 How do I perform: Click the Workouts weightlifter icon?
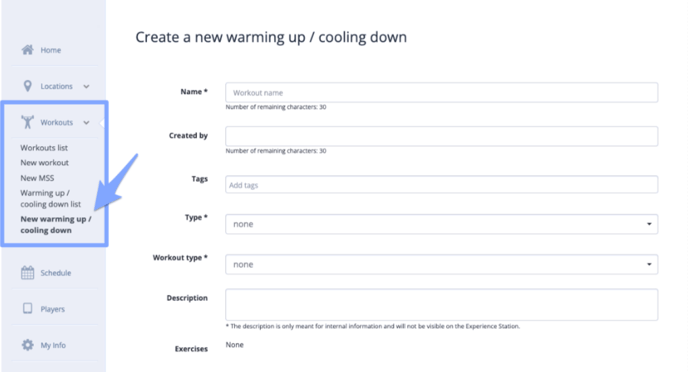(27, 122)
